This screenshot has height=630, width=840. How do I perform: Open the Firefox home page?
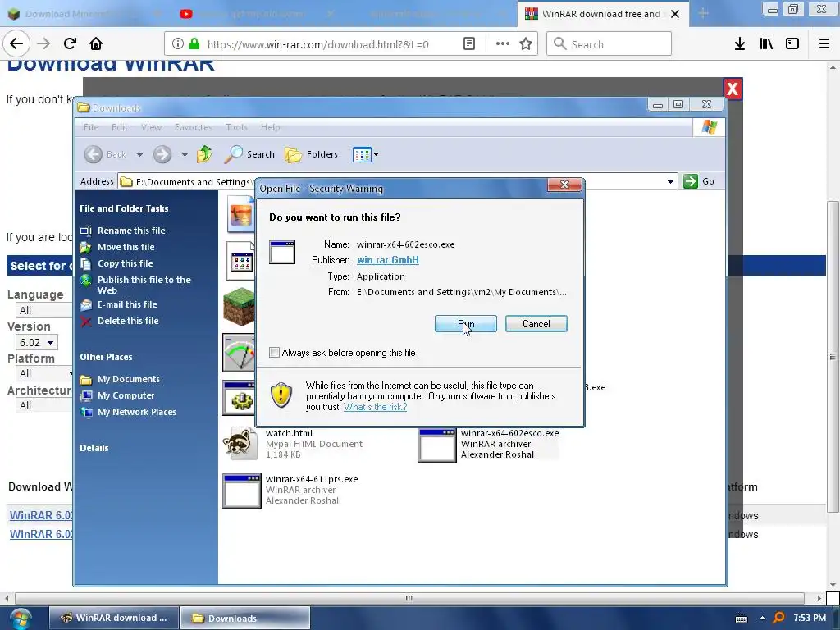click(x=96, y=43)
